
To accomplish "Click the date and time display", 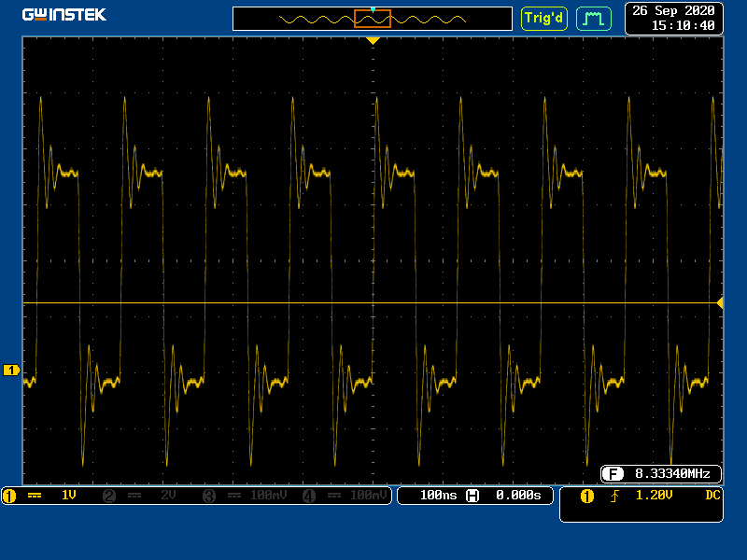I will [673, 18].
